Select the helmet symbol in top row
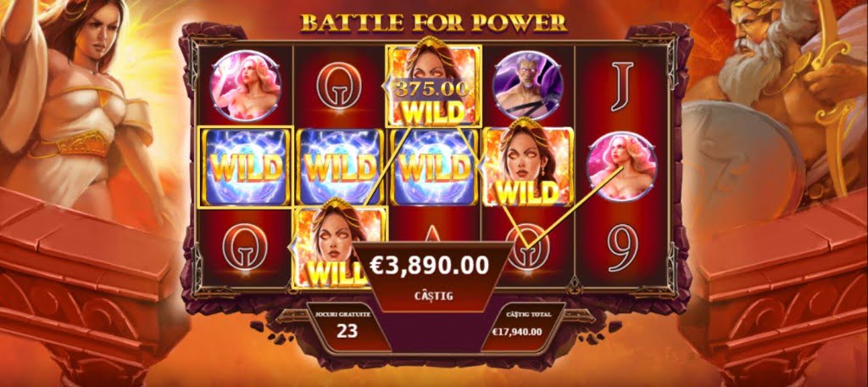 click(x=339, y=86)
